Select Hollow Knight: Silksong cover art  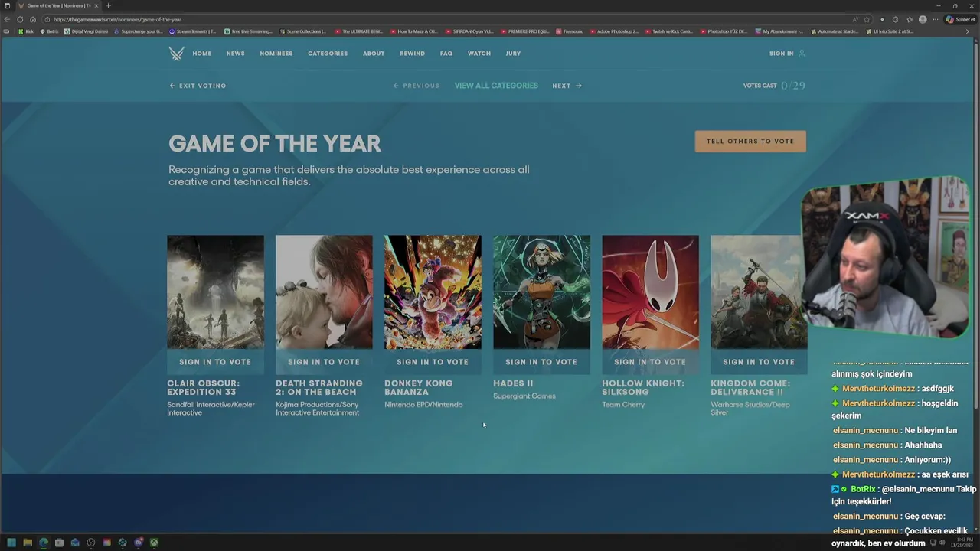click(x=650, y=292)
